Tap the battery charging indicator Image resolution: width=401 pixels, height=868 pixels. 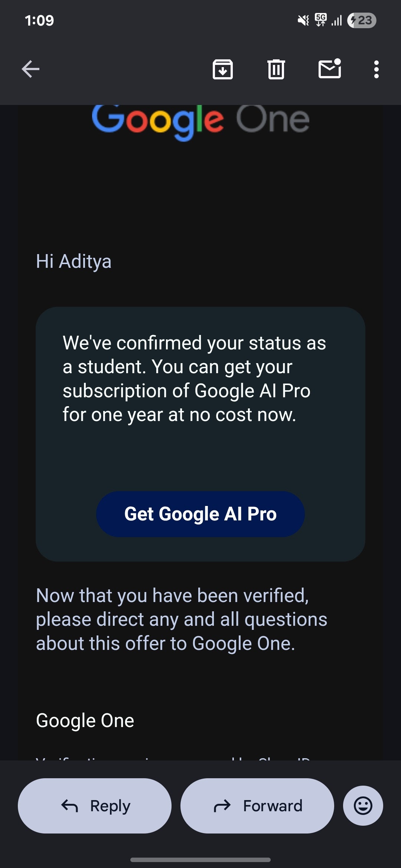click(x=362, y=20)
